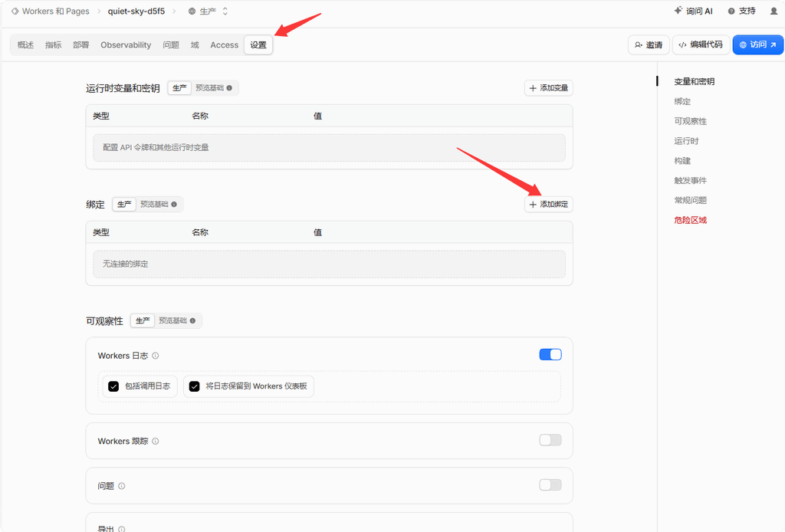Image resolution: width=785 pixels, height=532 pixels.
Task: Uncheck 将日志保留到 Workers 仪表板 checkbox
Action: click(x=194, y=386)
